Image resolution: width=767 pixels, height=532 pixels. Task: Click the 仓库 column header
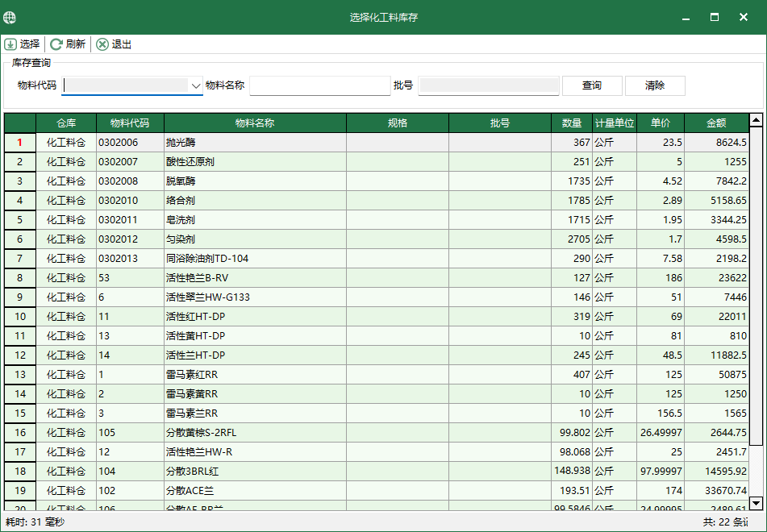click(66, 123)
